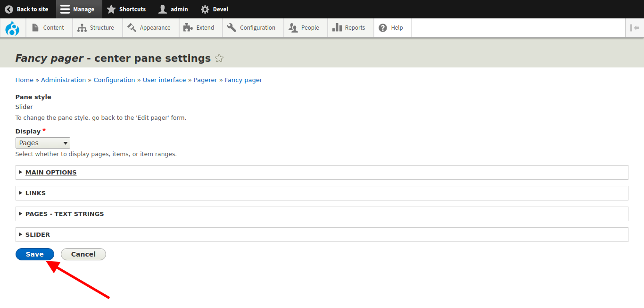Open the People section icon

[294, 27]
